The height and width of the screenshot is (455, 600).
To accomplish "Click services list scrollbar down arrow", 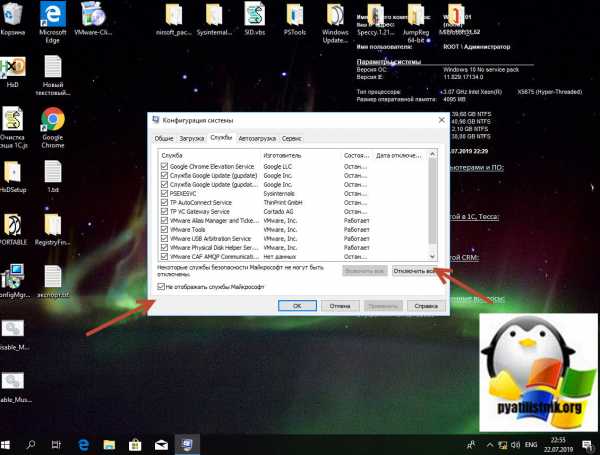I will (x=432, y=257).
